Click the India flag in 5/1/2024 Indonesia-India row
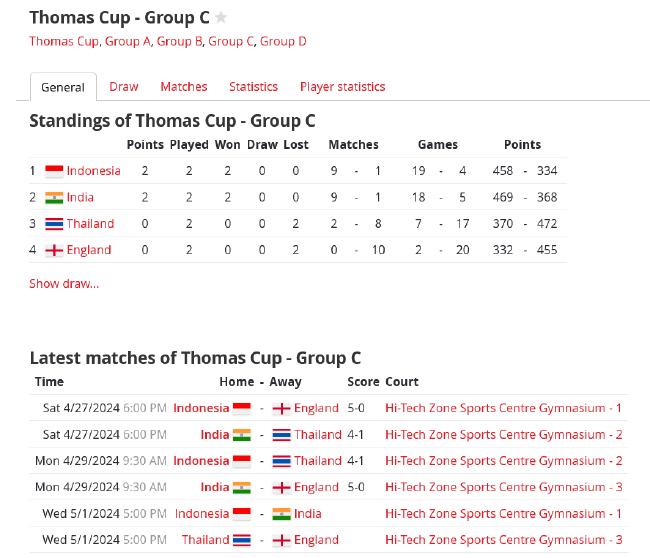The image size is (650, 558). (281, 514)
